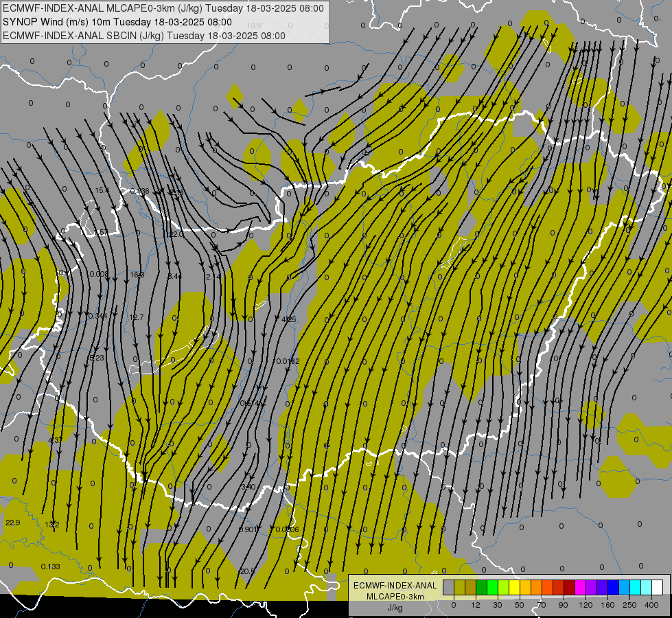This screenshot has width=672, height=618.
Task: Click the white swatch at legend end
Action: click(658, 587)
